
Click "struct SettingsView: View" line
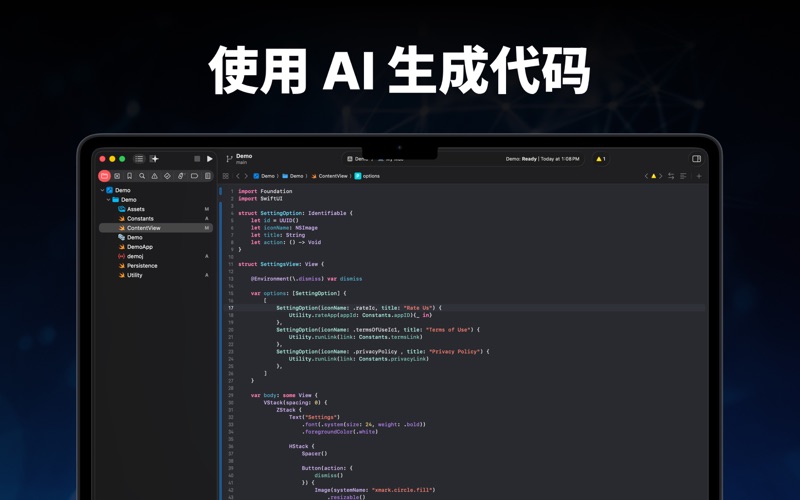tap(281, 264)
